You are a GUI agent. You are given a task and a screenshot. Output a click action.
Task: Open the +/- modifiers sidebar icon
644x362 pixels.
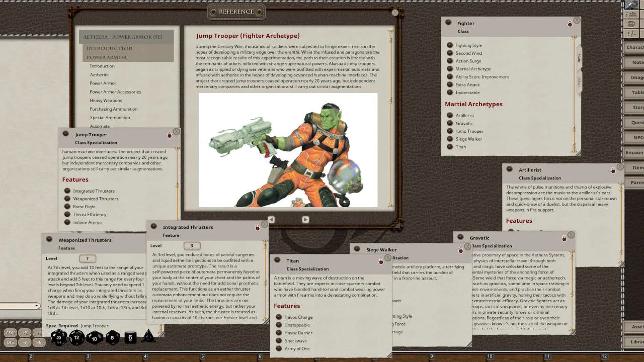[631, 34]
